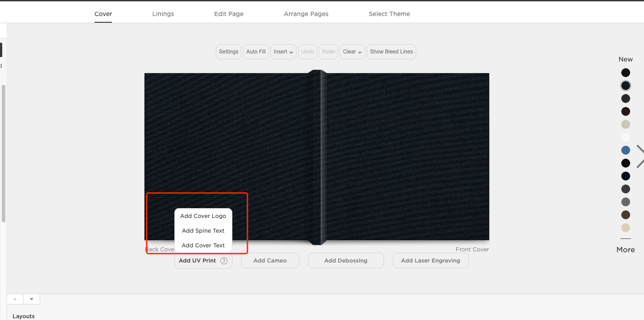Click the Add Laser Engraving button
This screenshot has height=320, width=644.
pyautogui.click(x=431, y=261)
